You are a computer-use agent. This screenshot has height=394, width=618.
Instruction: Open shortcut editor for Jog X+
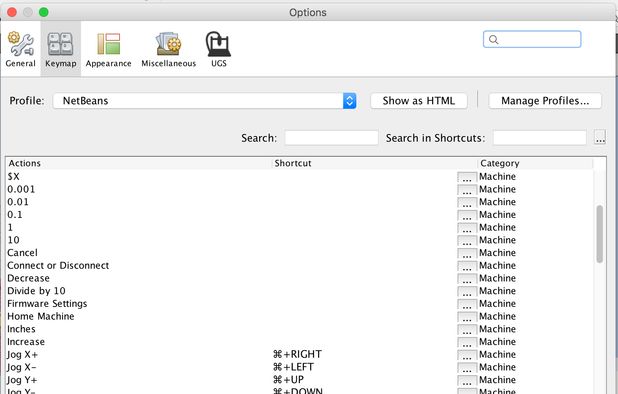tap(467, 355)
